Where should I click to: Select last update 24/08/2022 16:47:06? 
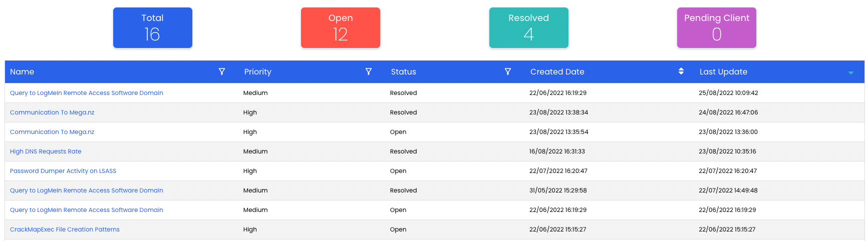728,112
